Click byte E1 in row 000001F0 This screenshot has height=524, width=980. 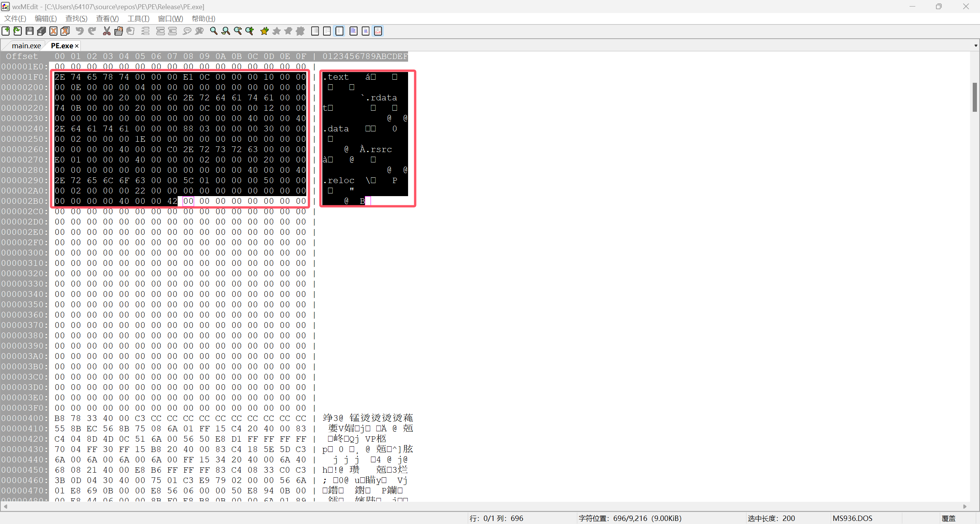pos(188,77)
